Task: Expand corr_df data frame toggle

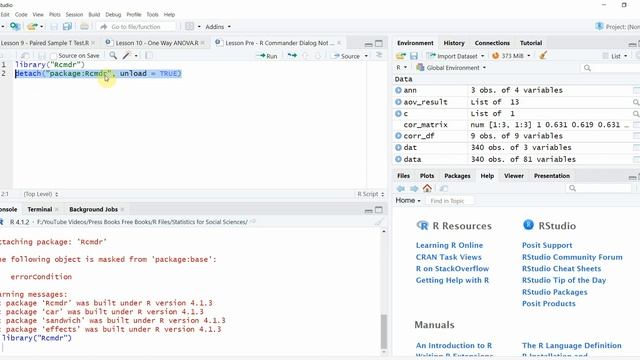Action: [x=398, y=136]
